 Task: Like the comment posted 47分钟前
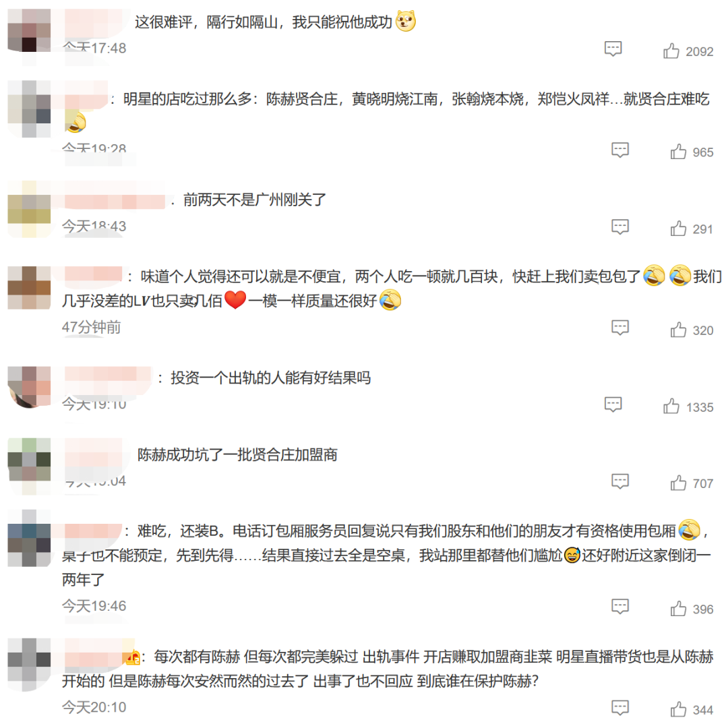click(678, 329)
